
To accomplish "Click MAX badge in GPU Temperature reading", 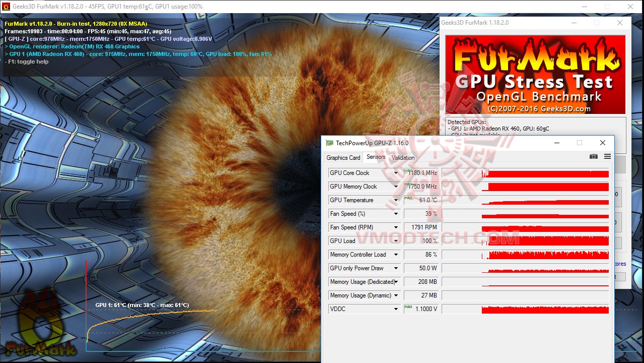I will click(408, 198).
